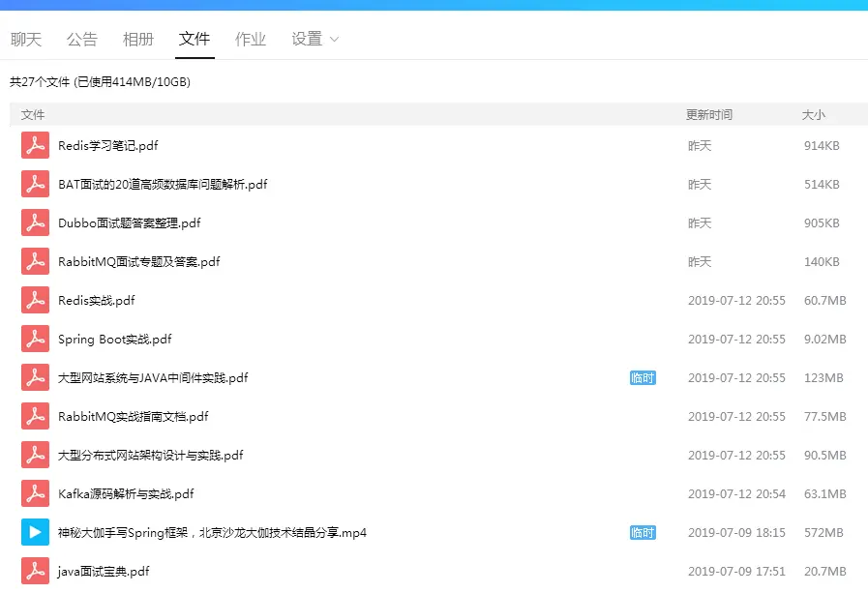Click the PDF icon for Kafka源码解析与实战.pdf
868x593 pixels.
tap(35, 493)
